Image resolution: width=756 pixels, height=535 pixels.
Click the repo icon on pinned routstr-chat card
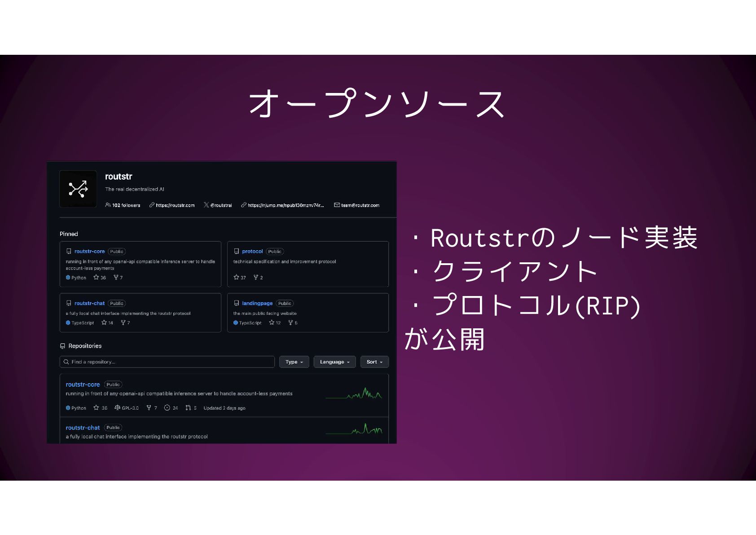69,304
